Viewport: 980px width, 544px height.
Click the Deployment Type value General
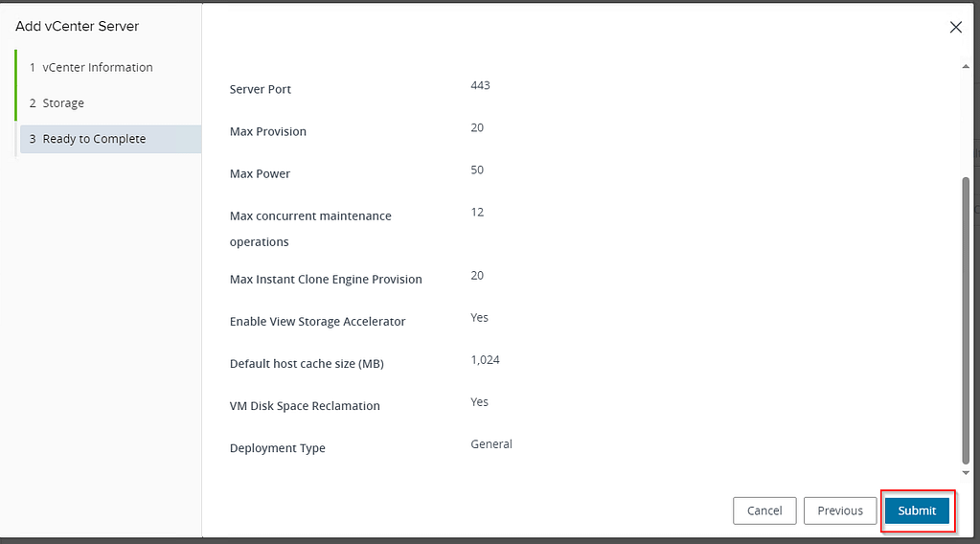tap(491, 444)
